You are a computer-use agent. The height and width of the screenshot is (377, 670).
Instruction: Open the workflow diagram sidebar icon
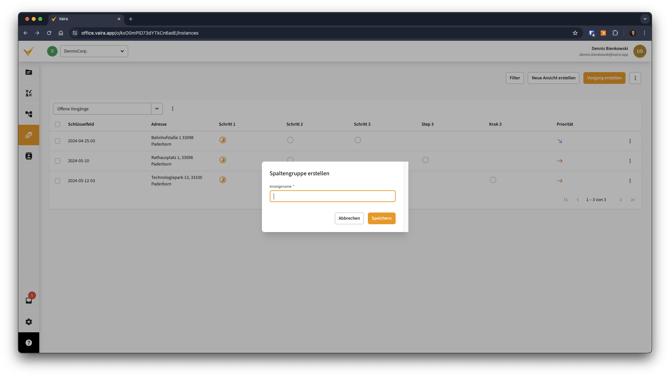click(x=29, y=114)
